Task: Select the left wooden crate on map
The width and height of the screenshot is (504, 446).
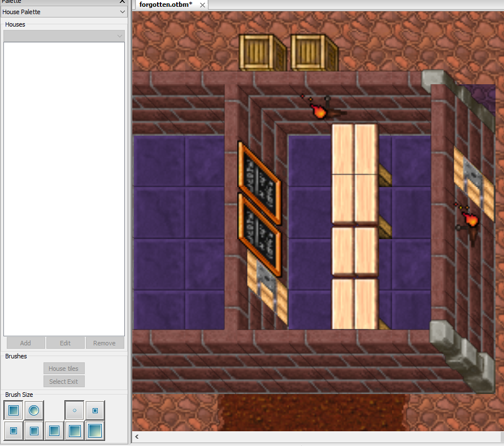Action: tap(263, 53)
